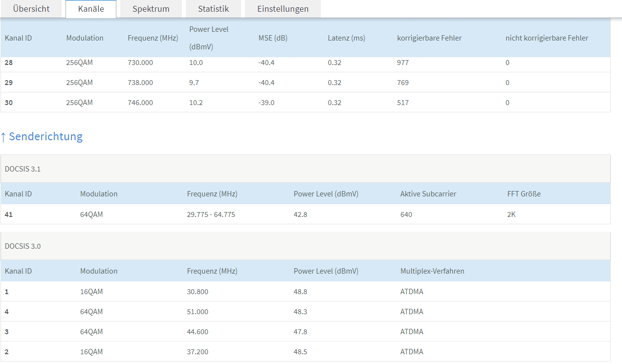The height and width of the screenshot is (364, 622).
Task: Click 64QAM in the 51.000 MHz row
Action: click(91, 312)
